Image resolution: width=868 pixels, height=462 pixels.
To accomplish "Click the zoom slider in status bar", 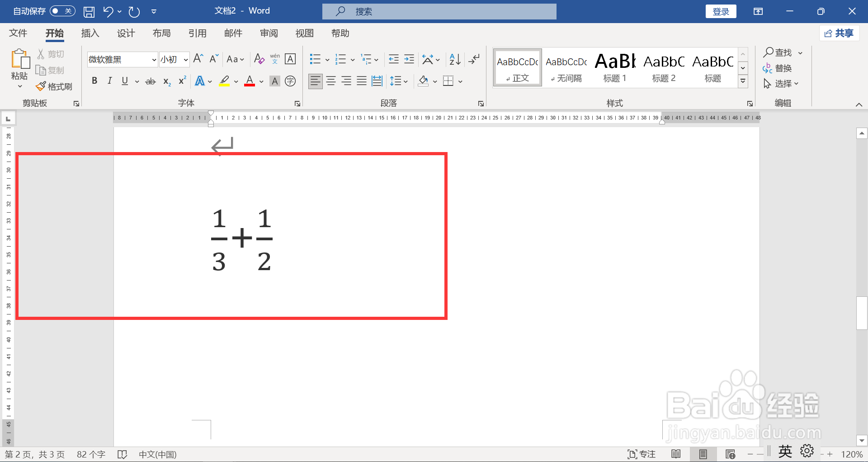I will click(790, 454).
